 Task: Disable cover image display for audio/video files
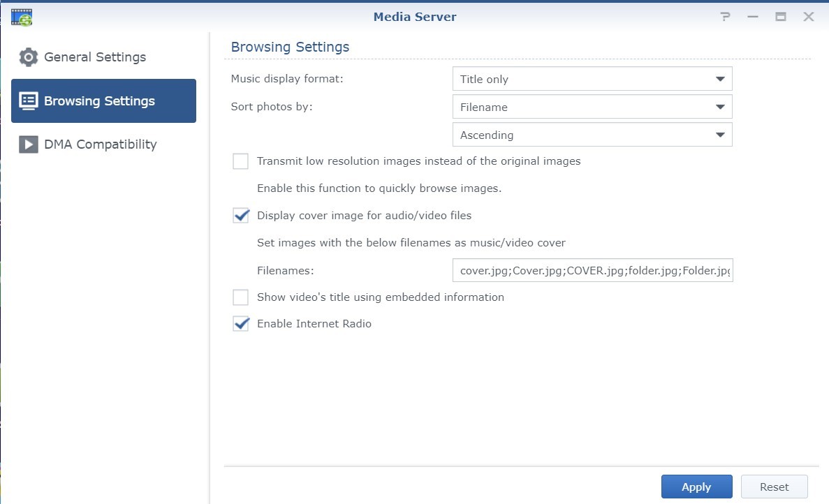[x=240, y=216]
